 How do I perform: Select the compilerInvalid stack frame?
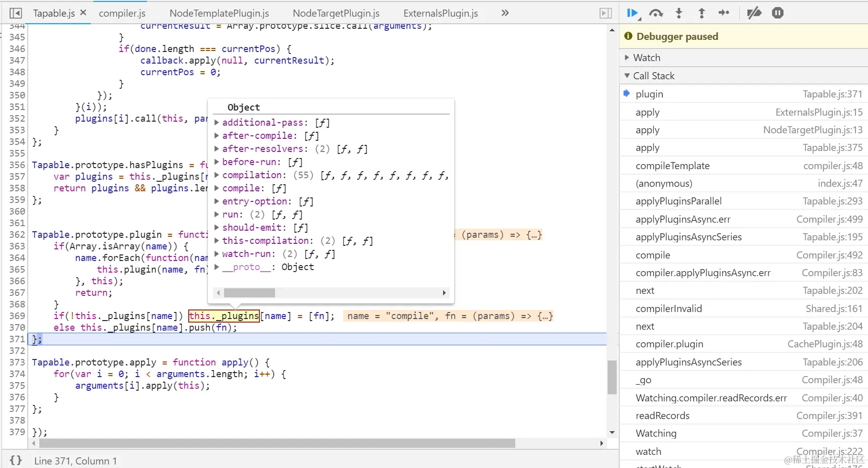[743, 308]
